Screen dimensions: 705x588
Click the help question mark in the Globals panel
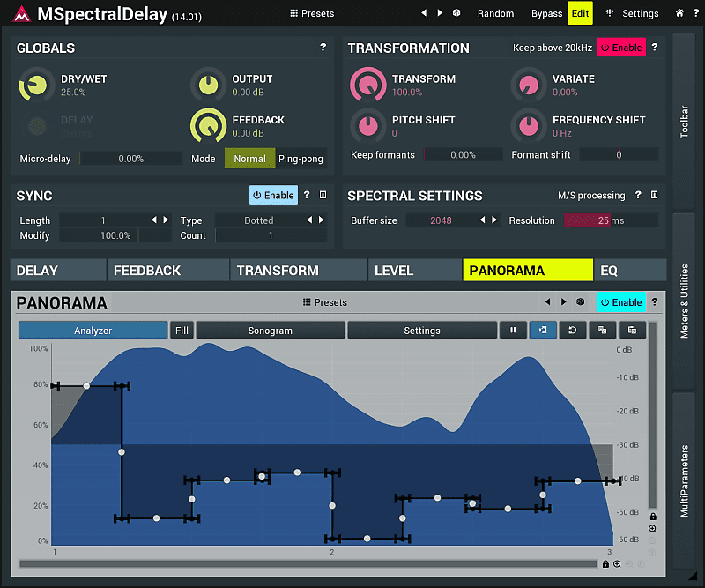coord(323,48)
